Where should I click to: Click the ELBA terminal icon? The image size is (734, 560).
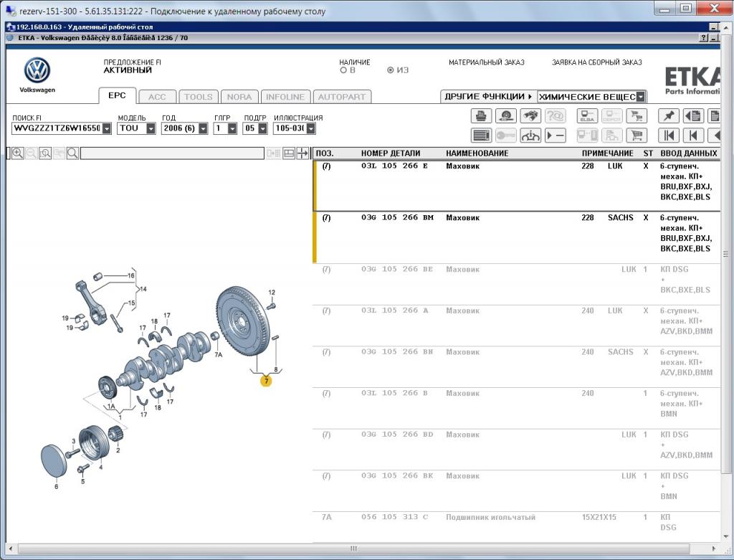[x=587, y=115]
